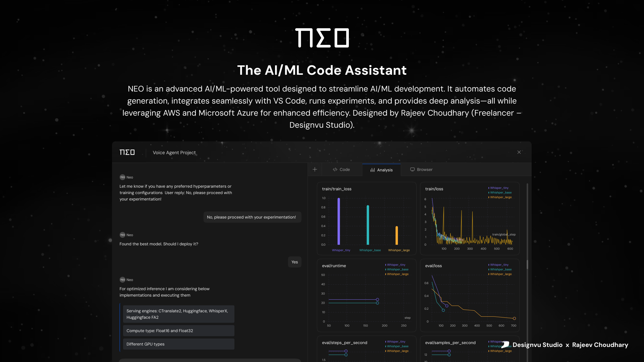Image resolution: width=644 pixels, height=362 pixels.
Task: Select the Different GPU types box
Action: point(178,344)
